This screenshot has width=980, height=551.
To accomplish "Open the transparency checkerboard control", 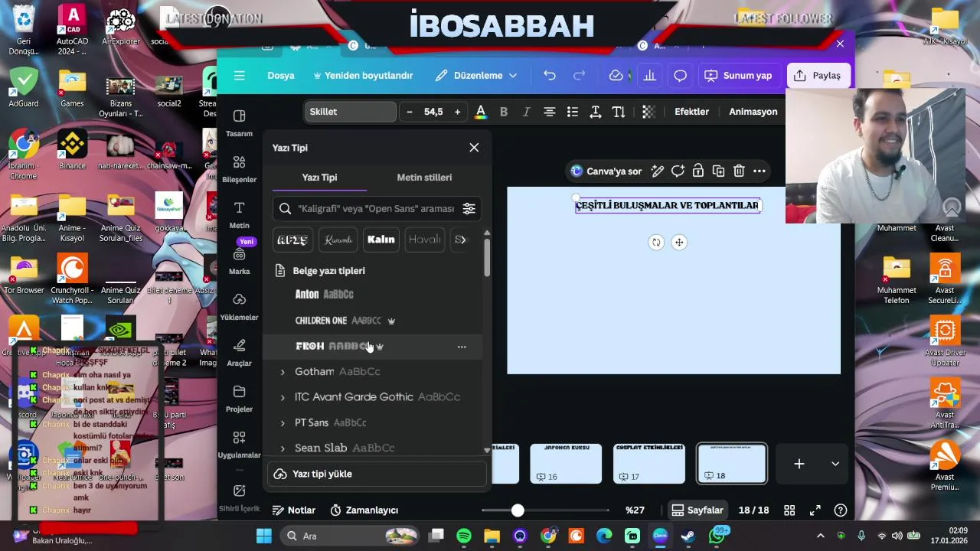I will click(648, 112).
